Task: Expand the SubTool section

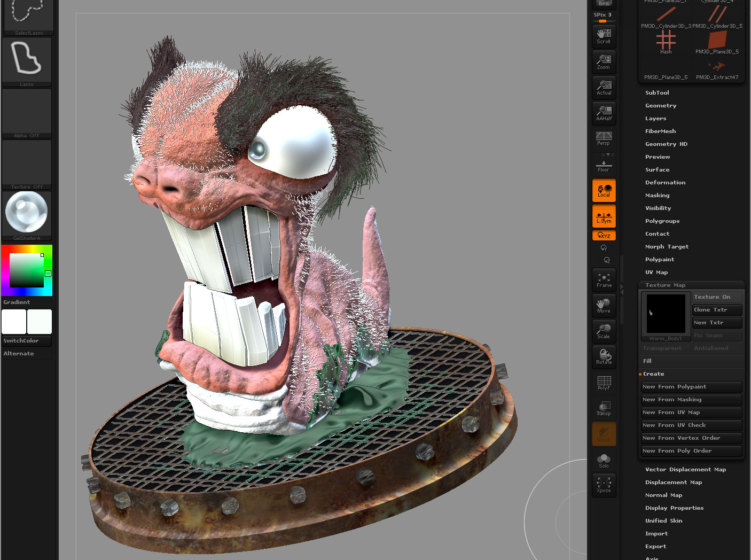Action: tap(658, 92)
